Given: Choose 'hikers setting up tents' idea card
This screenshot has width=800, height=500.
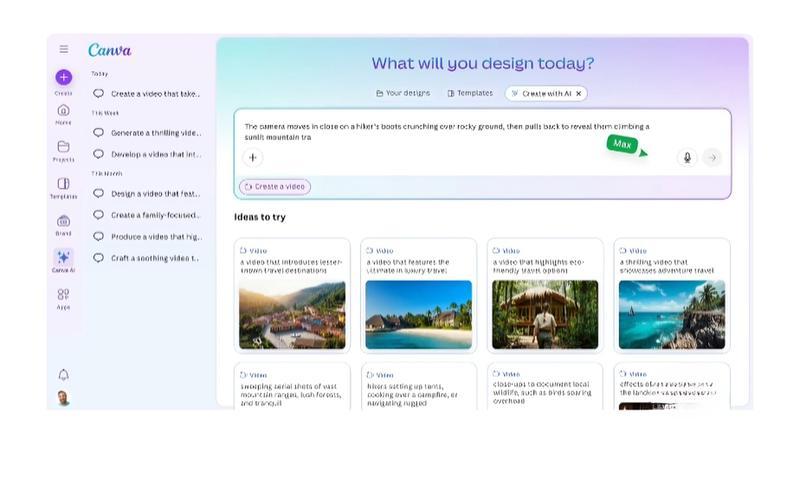Looking at the screenshot, I should pos(419,387).
